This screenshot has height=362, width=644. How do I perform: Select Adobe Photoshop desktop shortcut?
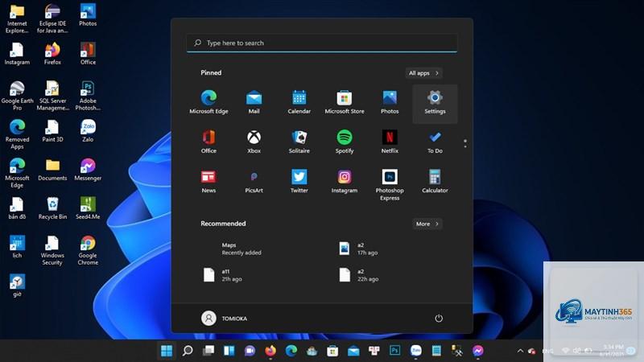tap(88, 96)
